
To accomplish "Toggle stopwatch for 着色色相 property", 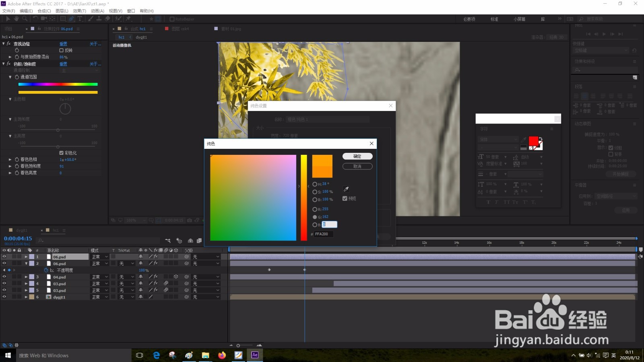I will (17, 160).
